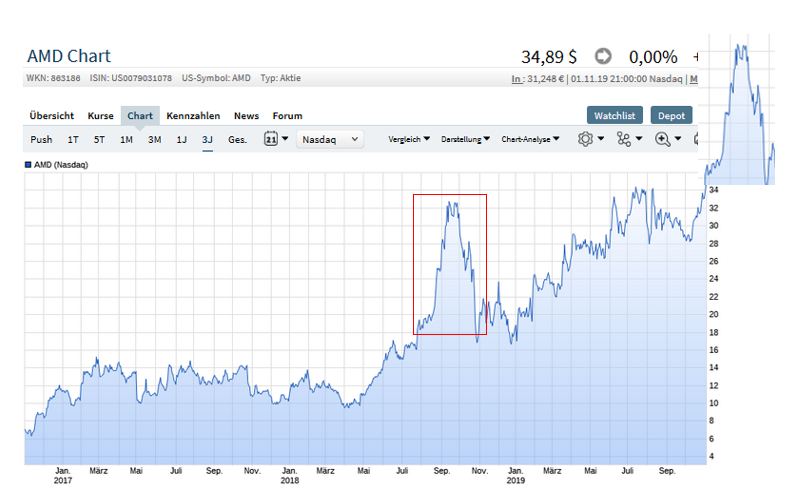This screenshot has height=493, width=794.
Task: Click the y-axis value 4
Action: pos(711,456)
